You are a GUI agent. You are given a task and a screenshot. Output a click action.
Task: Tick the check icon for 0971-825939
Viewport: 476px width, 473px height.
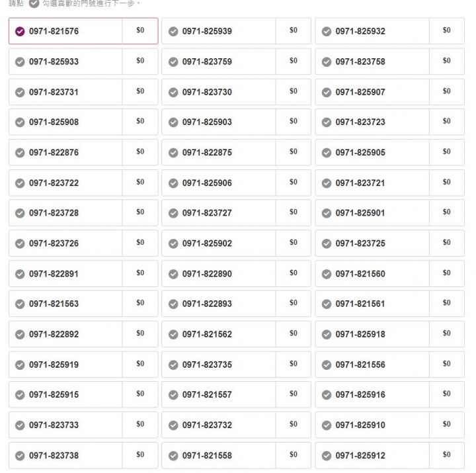pos(173,31)
